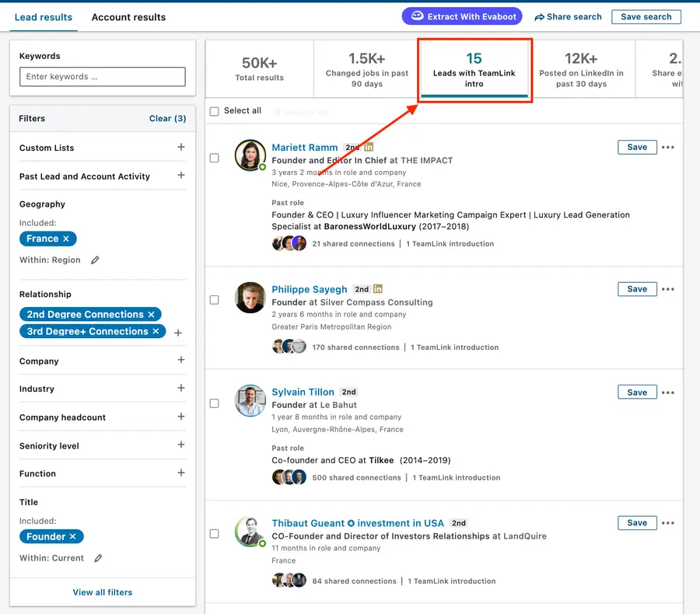
Task: Expand the Company filter section
Action: pos(181,361)
